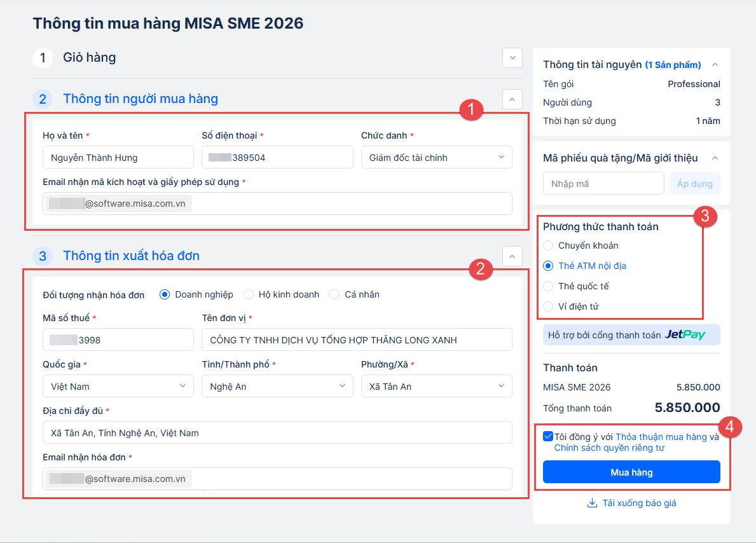Select Hộ kinh doanh invoice recipient
The image size is (756, 543).
(x=249, y=294)
